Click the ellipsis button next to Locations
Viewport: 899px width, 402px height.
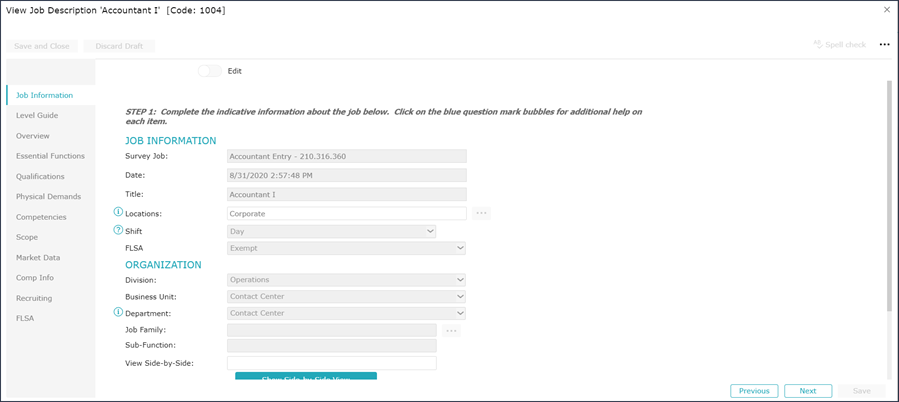pos(481,213)
